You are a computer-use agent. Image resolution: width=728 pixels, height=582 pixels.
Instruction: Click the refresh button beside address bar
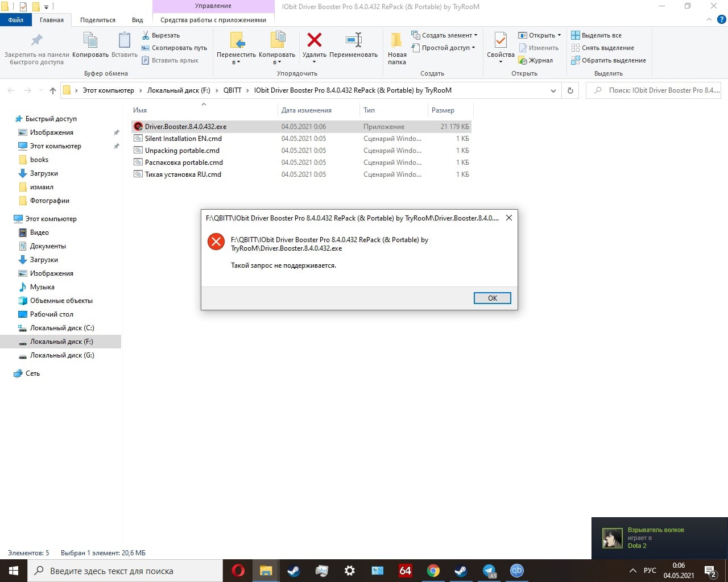coord(570,90)
